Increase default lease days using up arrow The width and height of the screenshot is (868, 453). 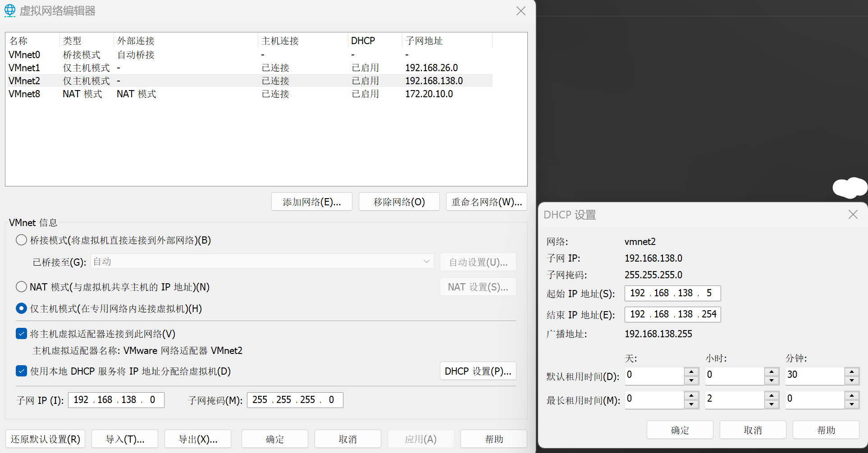pos(691,372)
